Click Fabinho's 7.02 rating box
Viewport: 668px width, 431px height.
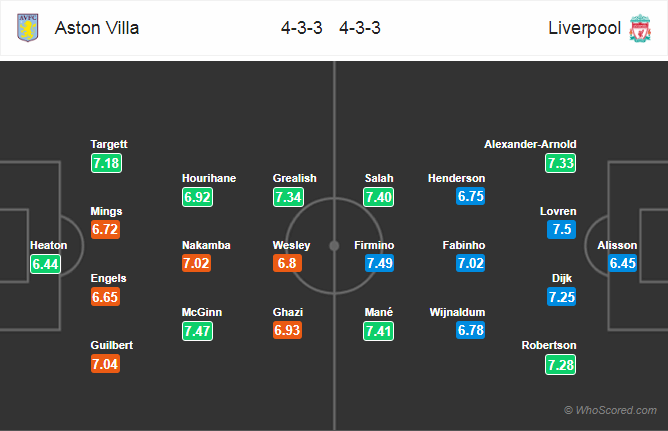pos(470,263)
